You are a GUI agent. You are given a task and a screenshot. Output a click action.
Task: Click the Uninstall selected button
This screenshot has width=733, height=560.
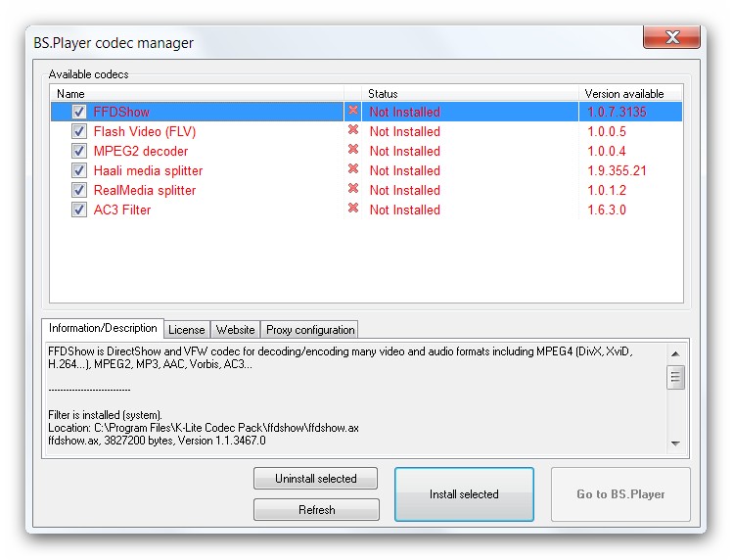tap(316, 479)
